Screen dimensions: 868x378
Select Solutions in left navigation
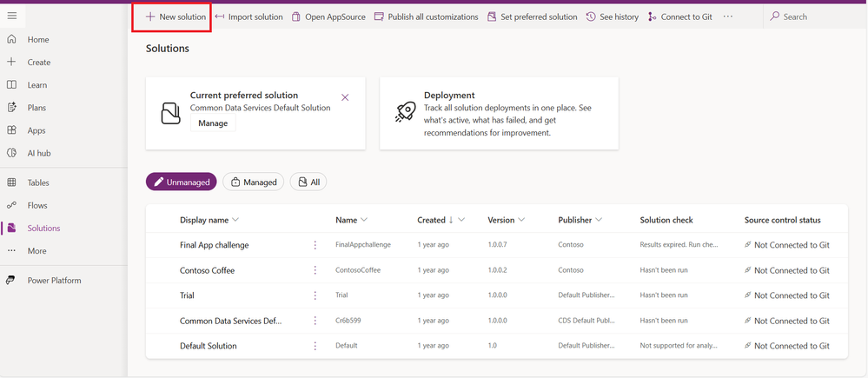43,228
